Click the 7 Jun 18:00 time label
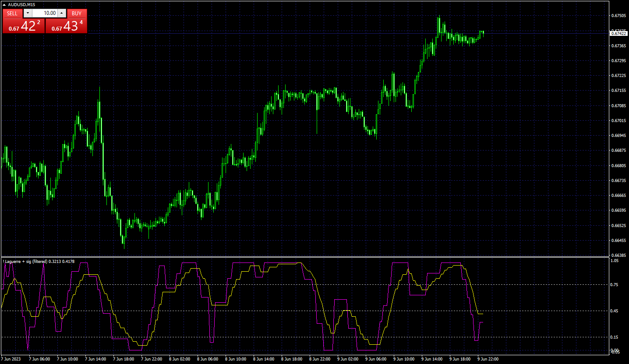Viewport: 629px width, 364px height. (124, 359)
